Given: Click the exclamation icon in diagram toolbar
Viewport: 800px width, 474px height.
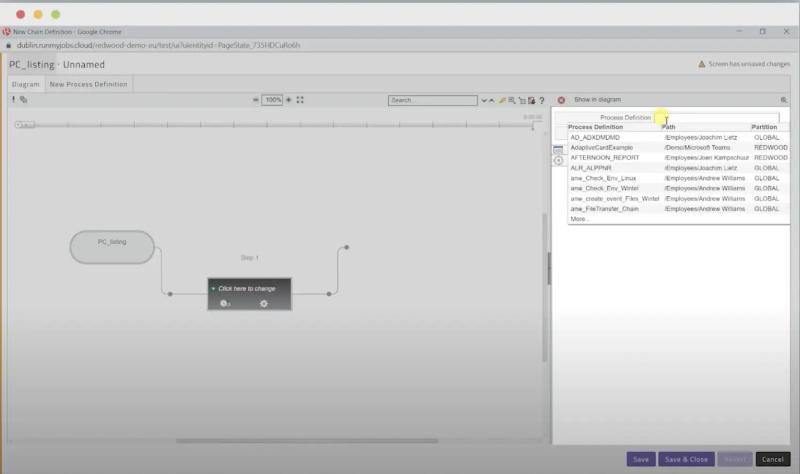Looking at the screenshot, I should (13, 100).
